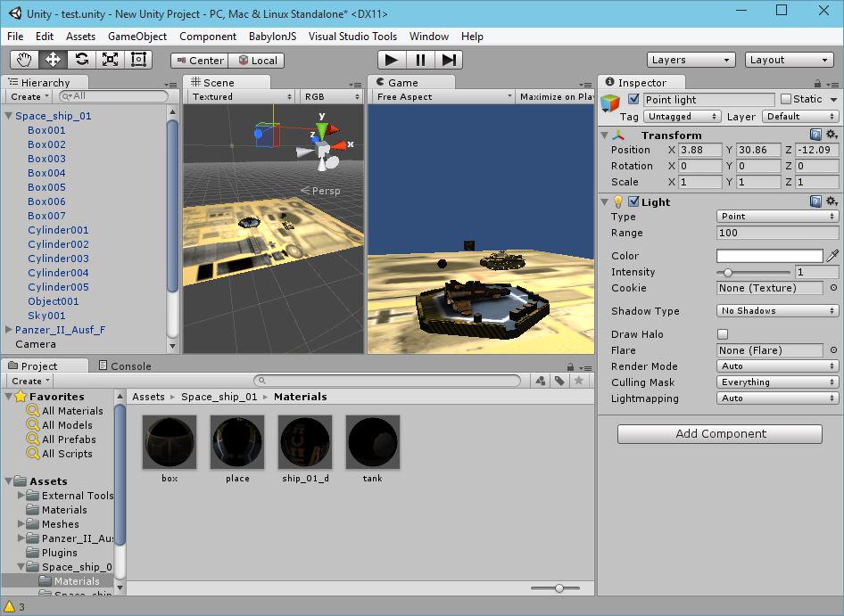Click Search by Label tag icon
Image resolution: width=844 pixels, height=616 pixels.
point(559,381)
